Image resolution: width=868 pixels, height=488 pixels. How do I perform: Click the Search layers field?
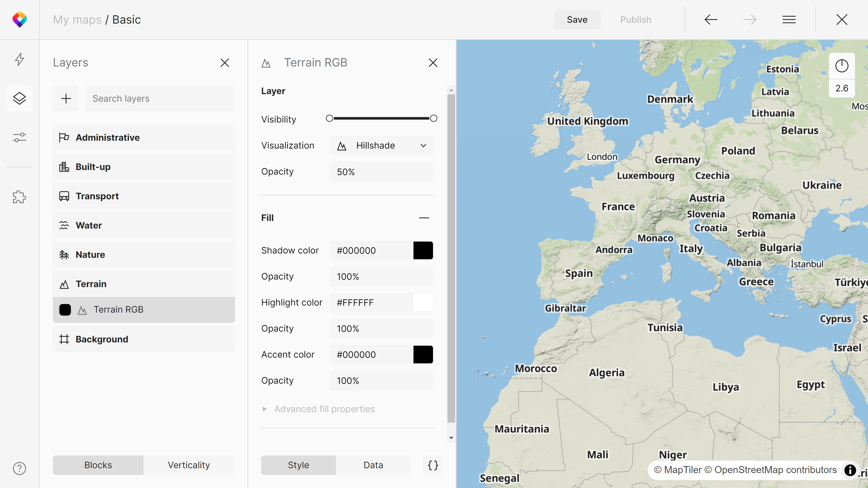pos(160,98)
